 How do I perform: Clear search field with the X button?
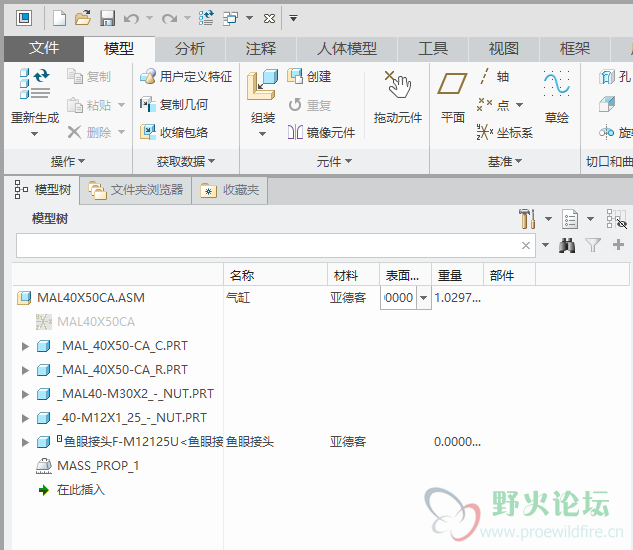click(x=526, y=245)
